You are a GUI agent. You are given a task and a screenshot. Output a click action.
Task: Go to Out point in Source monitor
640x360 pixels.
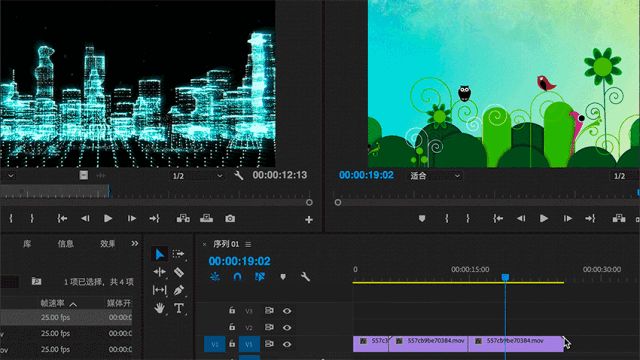point(154,219)
